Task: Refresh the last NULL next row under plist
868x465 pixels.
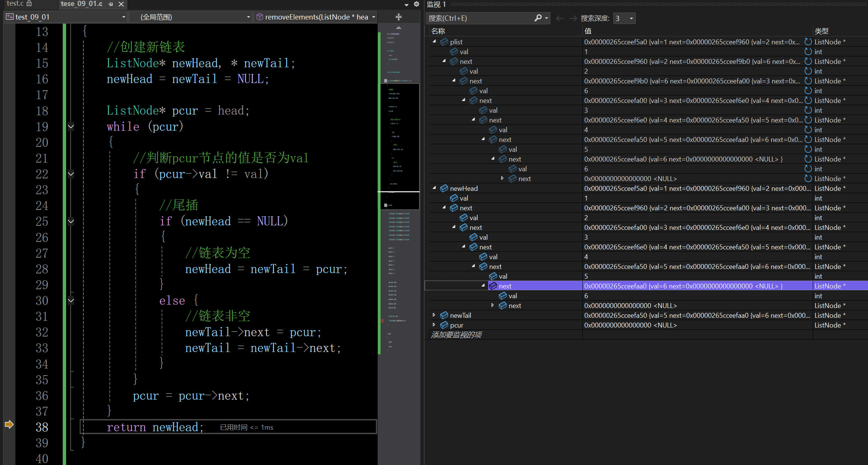Action: (x=808, y=178)
